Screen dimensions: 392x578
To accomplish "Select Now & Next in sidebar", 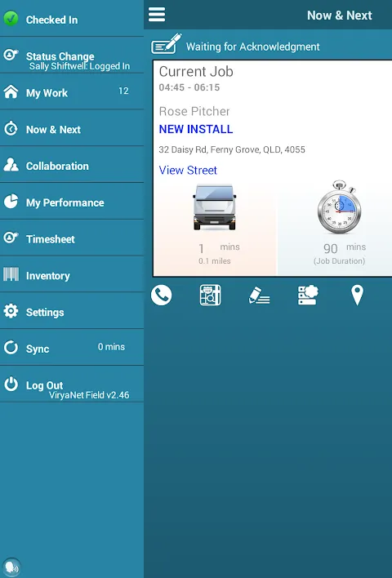I will coord(72,128).
